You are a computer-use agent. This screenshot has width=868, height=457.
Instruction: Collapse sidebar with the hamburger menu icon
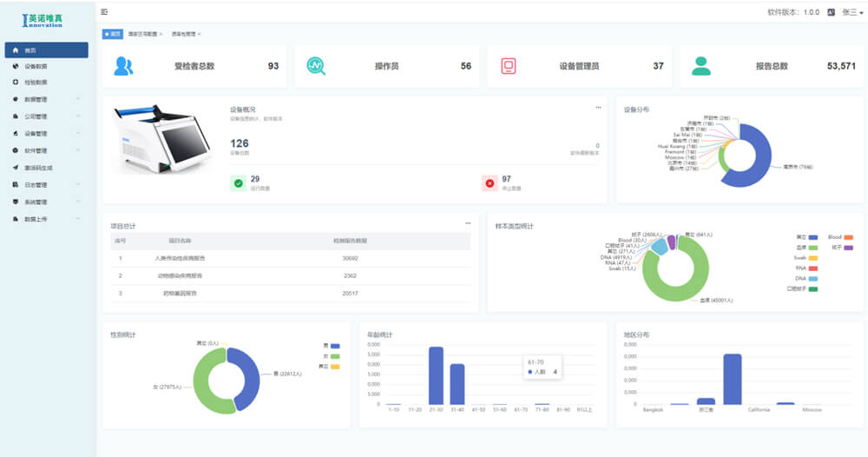(104, 12)
